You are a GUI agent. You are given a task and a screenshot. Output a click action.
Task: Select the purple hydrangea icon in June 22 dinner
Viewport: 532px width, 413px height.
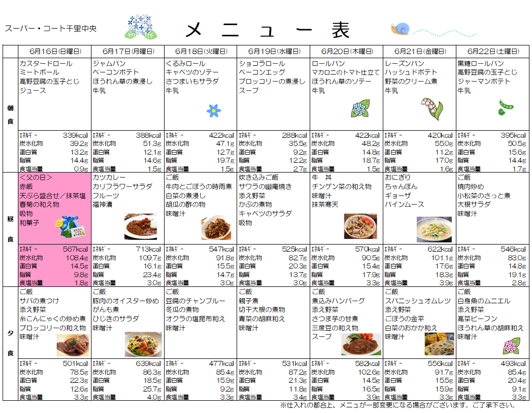512,346
